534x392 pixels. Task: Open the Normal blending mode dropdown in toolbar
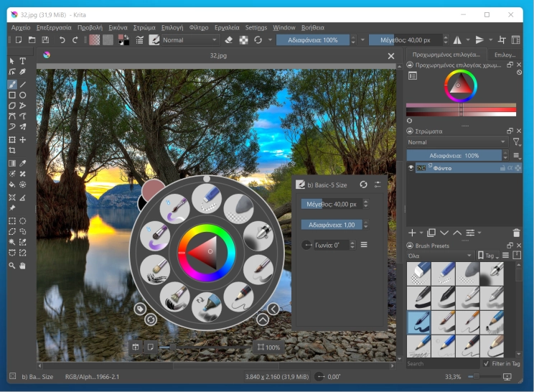[189, 40]
